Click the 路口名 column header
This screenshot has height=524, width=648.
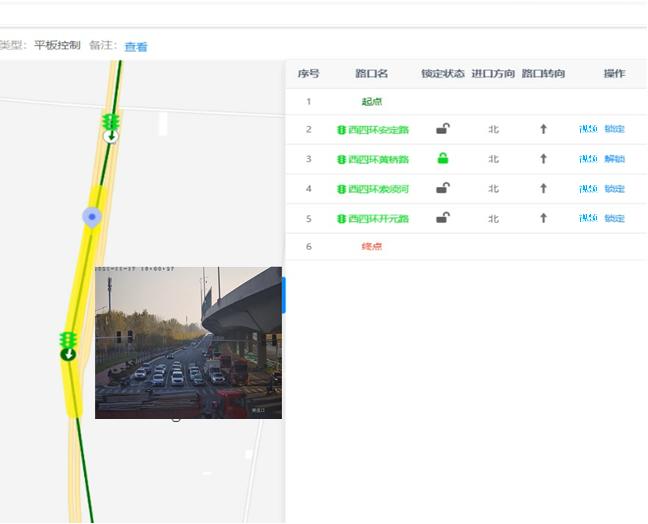click(x=371, y=74)
